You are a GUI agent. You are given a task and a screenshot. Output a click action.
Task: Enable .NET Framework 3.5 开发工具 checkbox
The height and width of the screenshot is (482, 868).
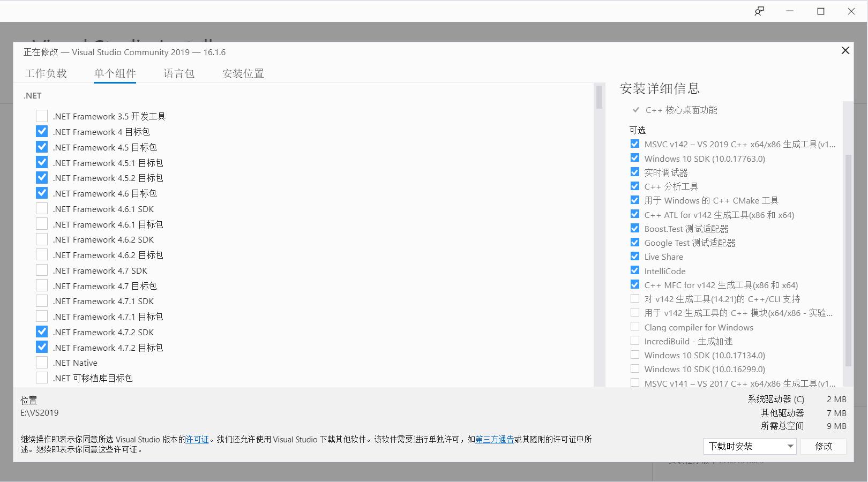pyautogui.click(x=42, y=116)
